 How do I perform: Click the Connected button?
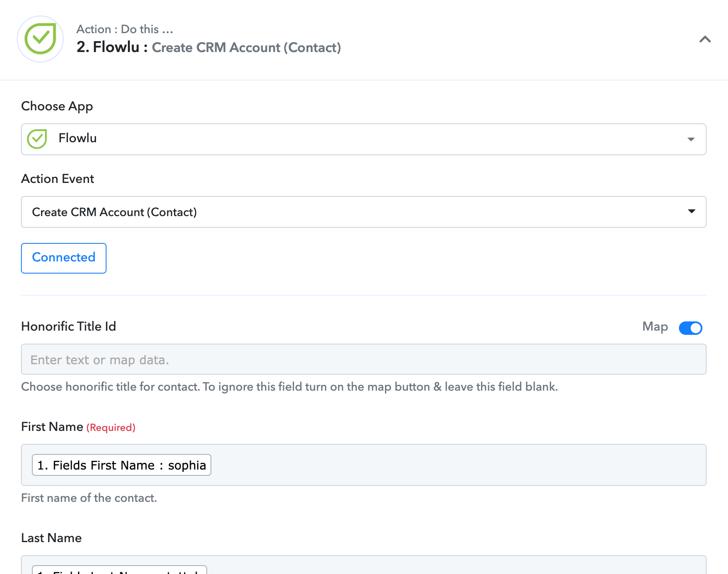[x=64, y=258]
